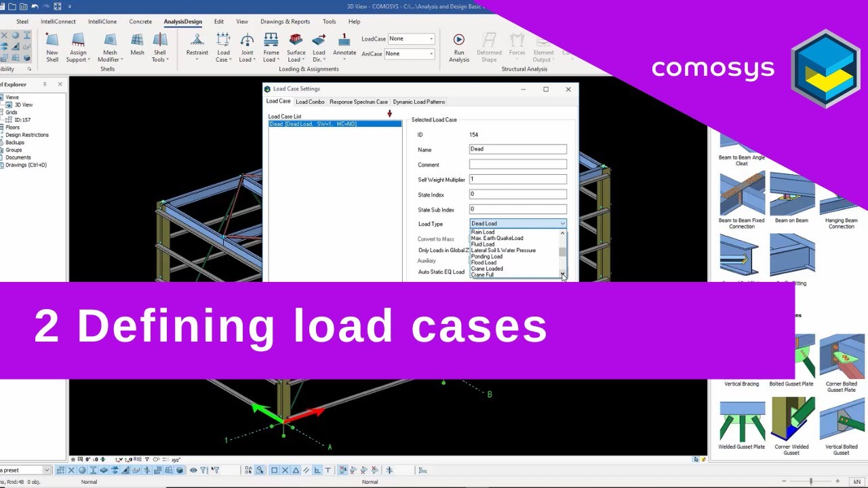Toggle the eye visibility icon in bottom toolbar
The width and height of the screenshot is (868, 488).
coord(193,470)
